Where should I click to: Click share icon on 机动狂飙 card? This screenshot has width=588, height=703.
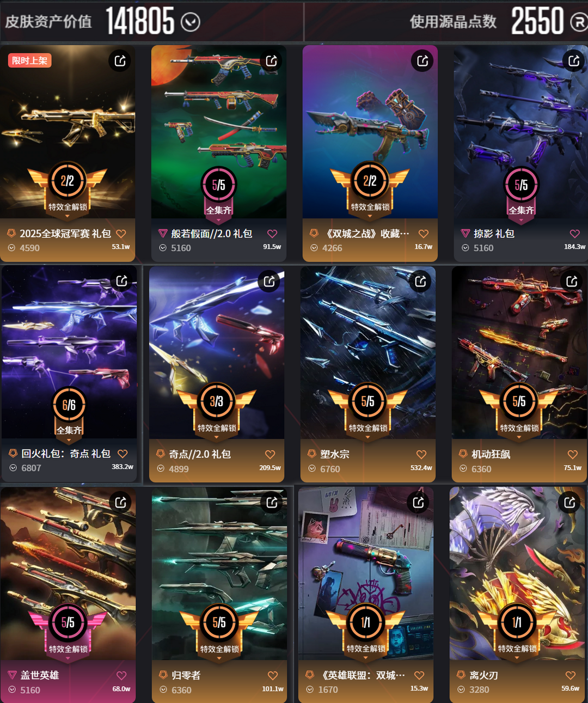pyautogui.click(x=572, y=281)
